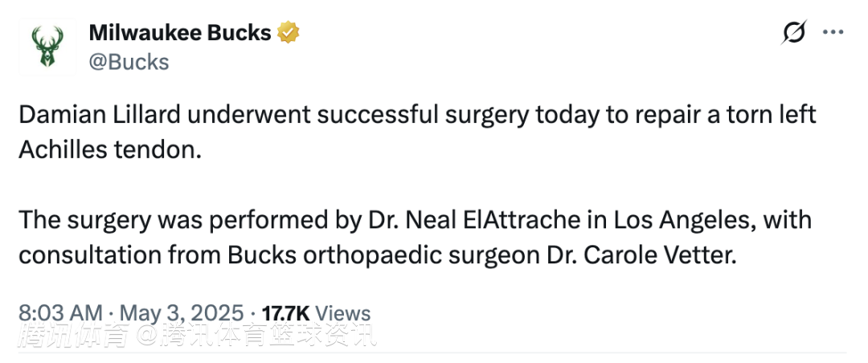Click the 8:03 AM timestamp
Viewport: 868px width, 363px height.
[x=60, y=313]
